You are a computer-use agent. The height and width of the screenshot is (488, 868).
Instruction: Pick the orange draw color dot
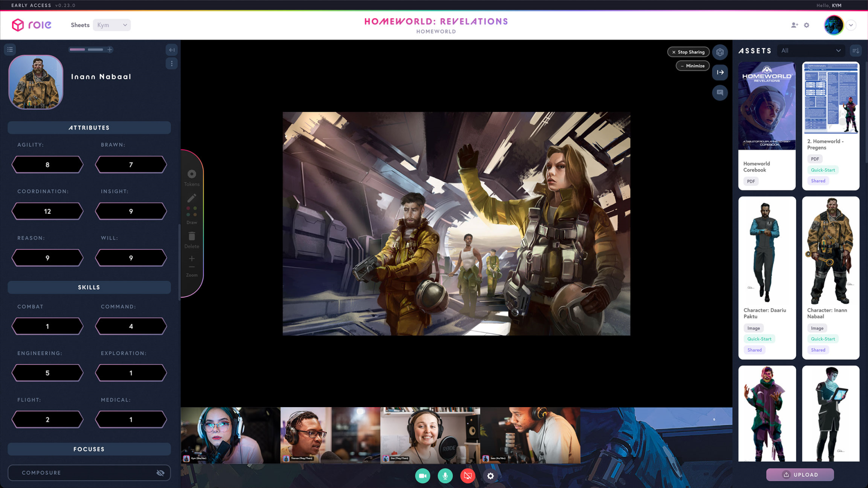point(195,215)
